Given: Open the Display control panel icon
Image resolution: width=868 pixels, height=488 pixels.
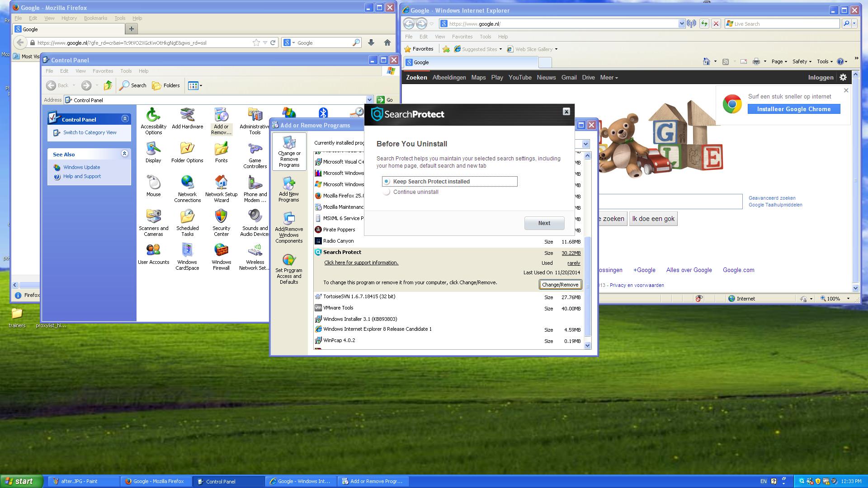Looking at the screenshot, I should tap(153, 152).
